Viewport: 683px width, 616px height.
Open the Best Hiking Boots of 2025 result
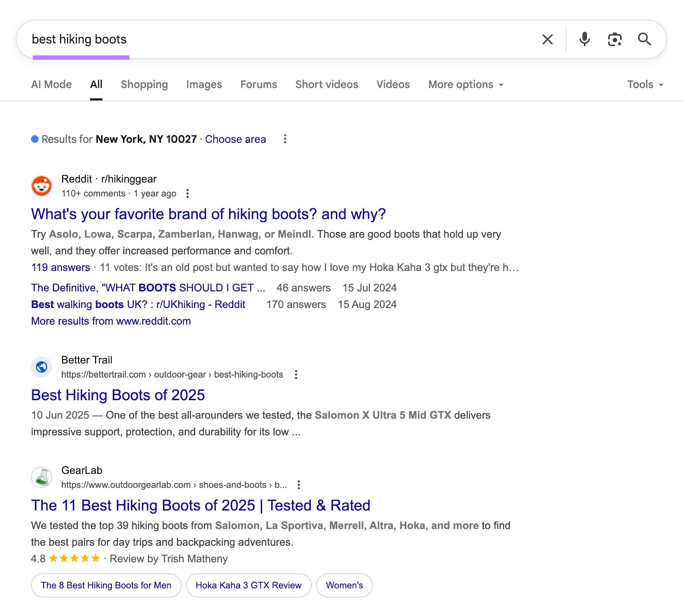(117, 395)
